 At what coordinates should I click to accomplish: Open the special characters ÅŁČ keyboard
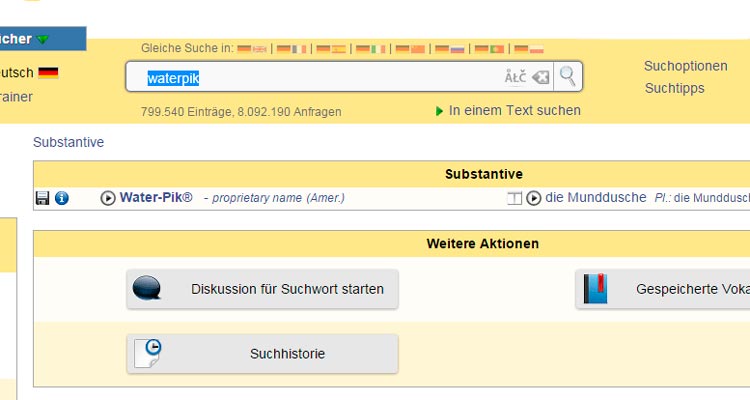click(515, 77)
